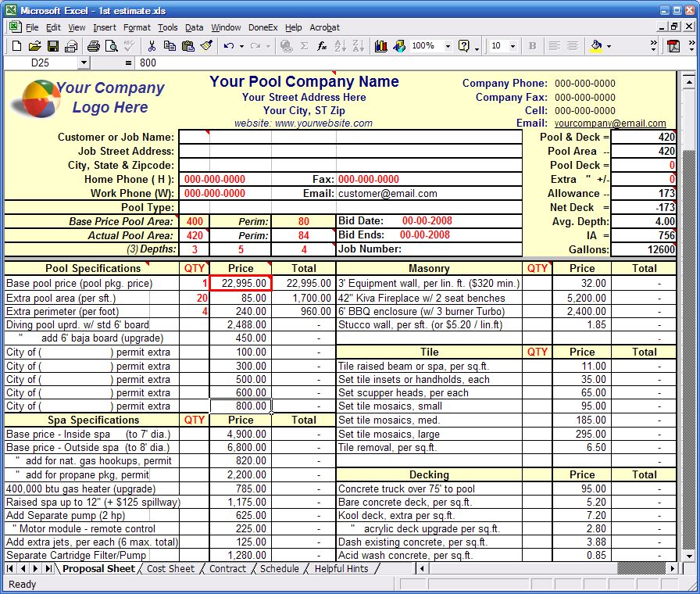
Task: Select the 800.00 permit extra price cell
Action: (241, 406)
